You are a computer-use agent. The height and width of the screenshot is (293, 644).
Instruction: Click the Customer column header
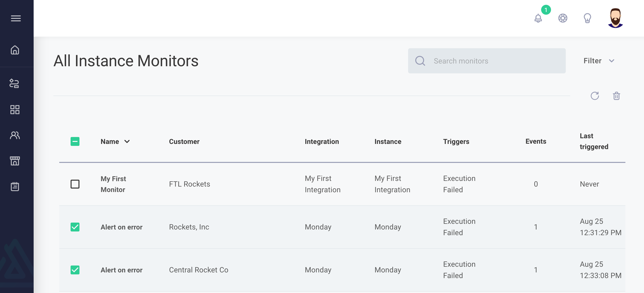pyautogui.click(x=184, y=141)
